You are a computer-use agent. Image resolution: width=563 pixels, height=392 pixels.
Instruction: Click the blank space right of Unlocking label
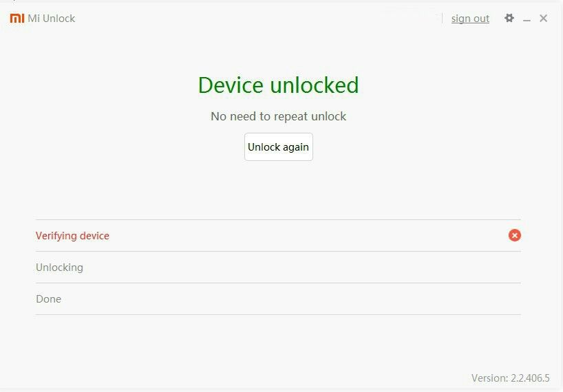click(301, 268)
